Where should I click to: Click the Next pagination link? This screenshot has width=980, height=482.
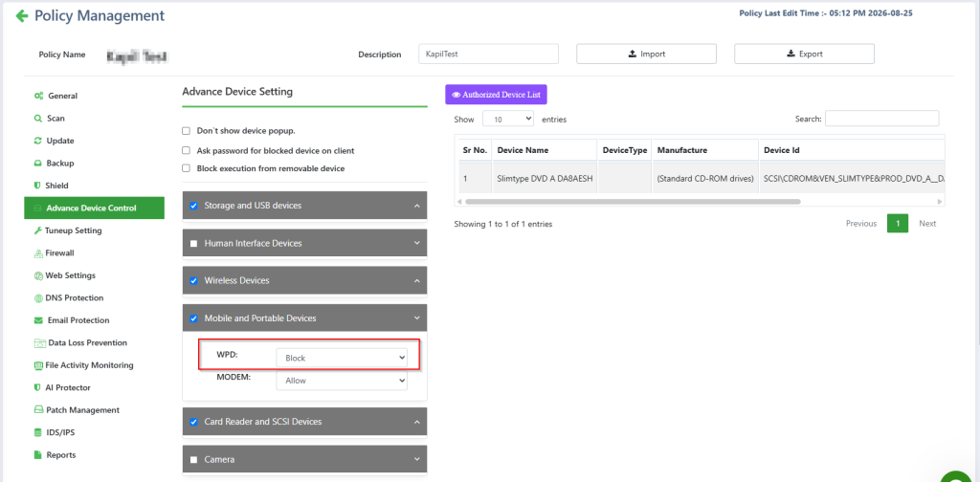(x=927, y=224)
